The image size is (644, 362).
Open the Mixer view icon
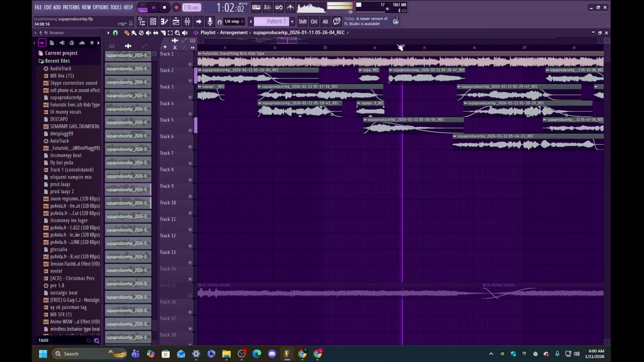187,22
